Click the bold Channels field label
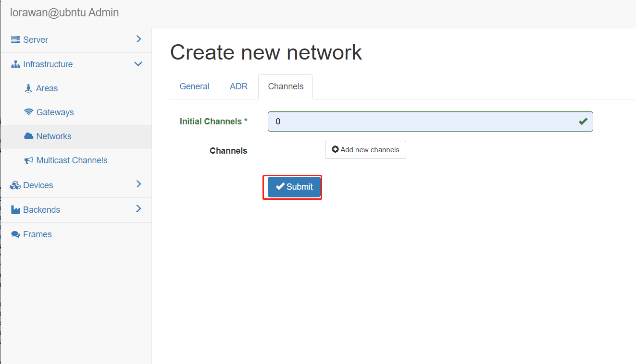The image size is (636, 364). pyautogui.click(x=228, y=151)
